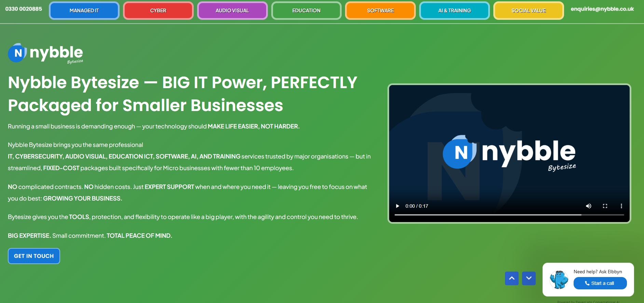The height and width of the screenshot is (303, 644).
Task: Open the video's three-dot options menu
Action: click(x=621, y=206)
